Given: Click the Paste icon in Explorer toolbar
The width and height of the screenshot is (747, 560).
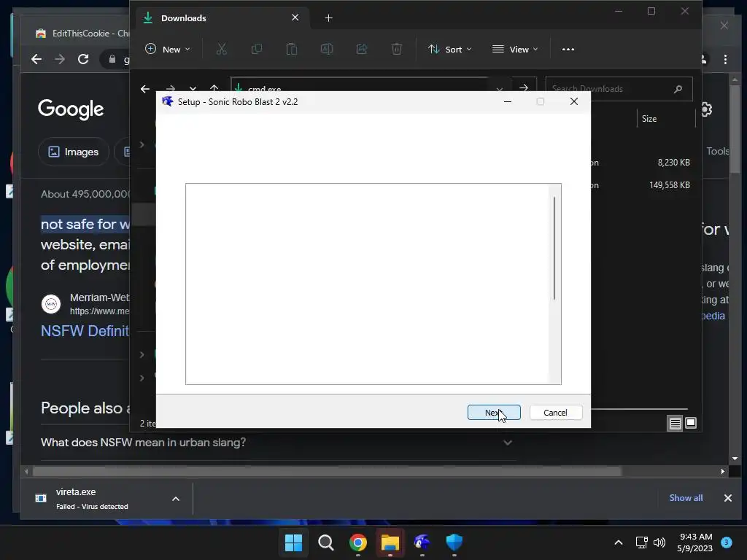Looking at the screenshot, I should point(292,49).
